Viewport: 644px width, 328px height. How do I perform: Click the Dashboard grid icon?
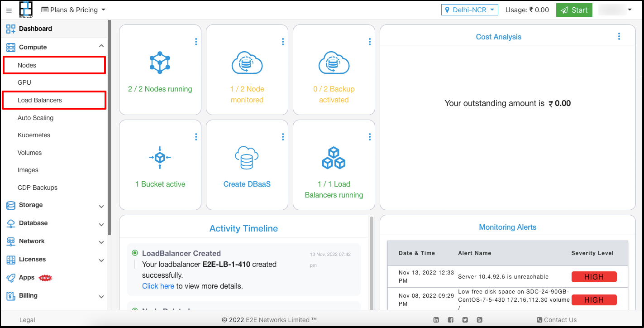pyautogui.click(x=10, y=29)
